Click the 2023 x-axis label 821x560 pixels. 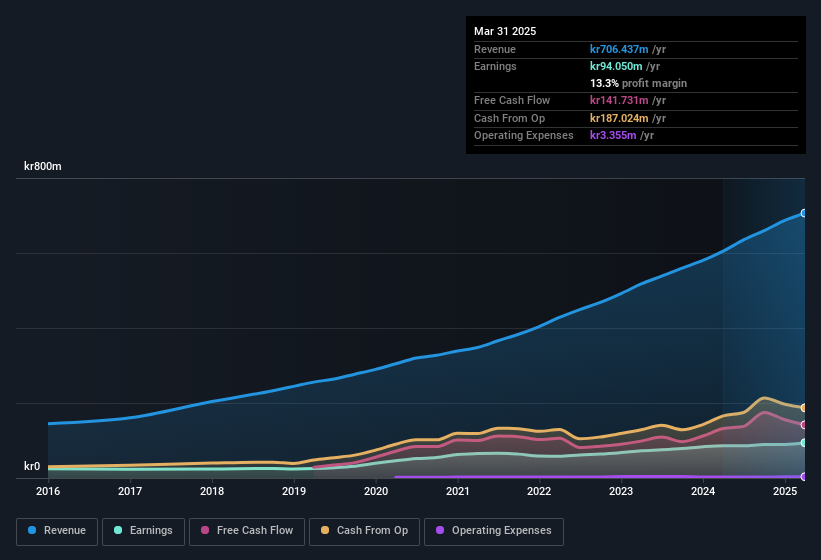pos(621,491)
